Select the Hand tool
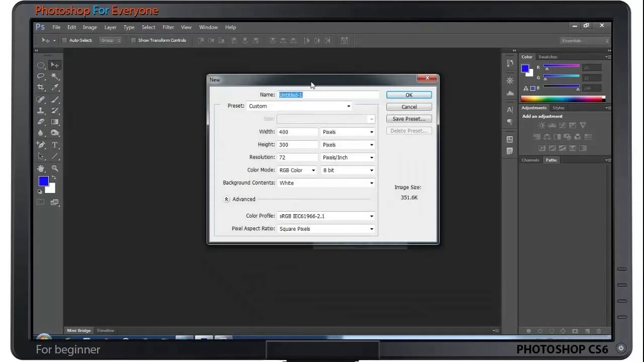Viewport: 644px width, 362px height. (x=41, y=168)
